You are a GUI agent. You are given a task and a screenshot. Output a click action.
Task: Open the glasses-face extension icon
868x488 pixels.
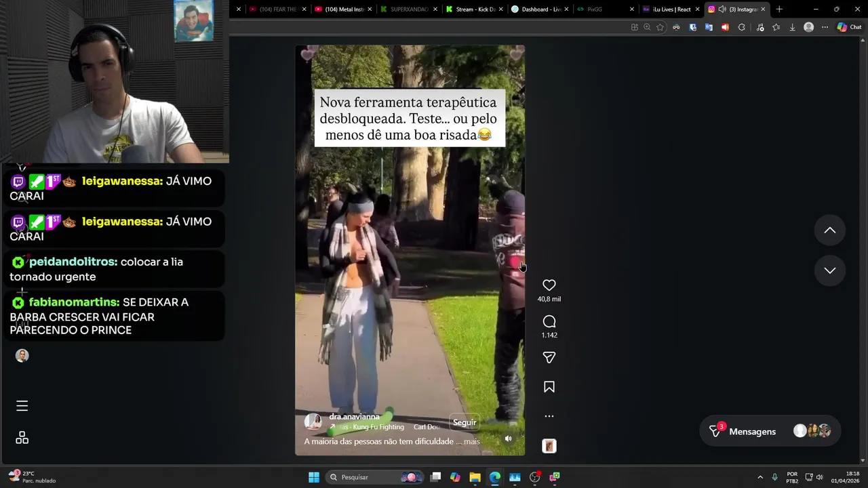[x=676, y=27]
